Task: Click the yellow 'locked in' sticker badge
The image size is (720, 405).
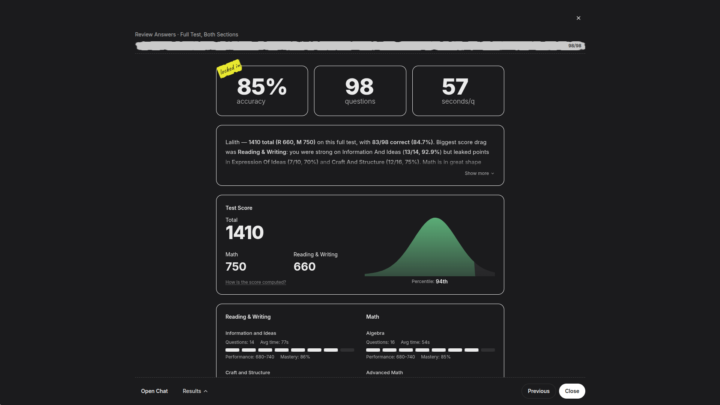Action: pos(229,68)
